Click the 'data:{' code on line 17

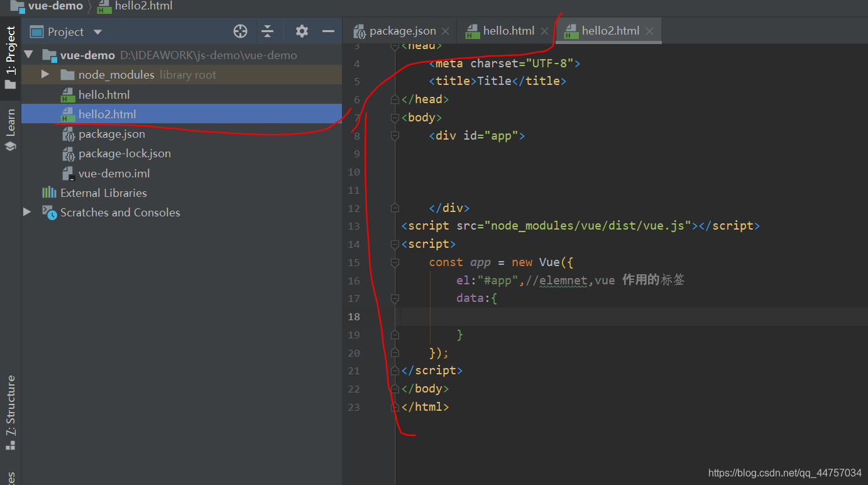[477, 298]
